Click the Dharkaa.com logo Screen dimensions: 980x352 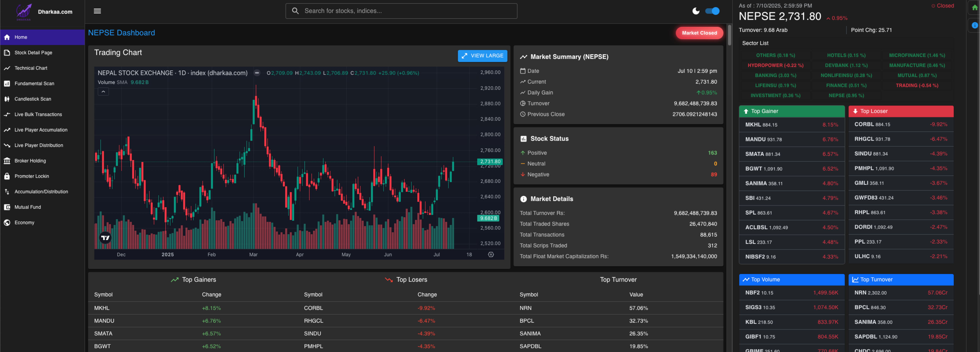pyautogui.click(x=24, y=12)
